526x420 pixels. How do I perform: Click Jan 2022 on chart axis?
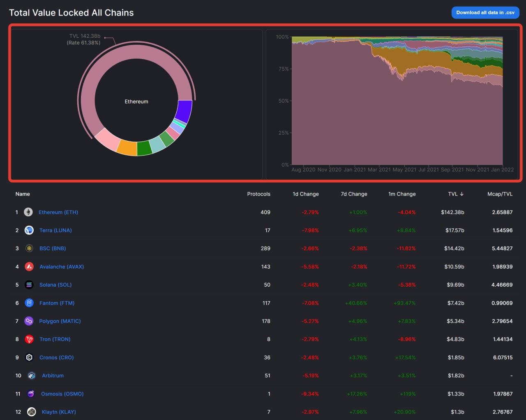pyautogui.click(x=502, y=170)
